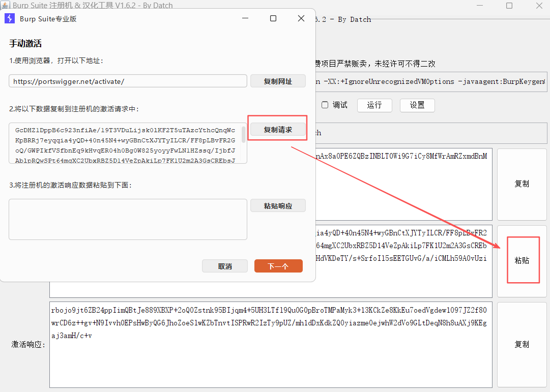The width and height of the screenshot is (550, 392).
Task: Toggle the 调试 debug checkbox
Action: coord(325,105)
